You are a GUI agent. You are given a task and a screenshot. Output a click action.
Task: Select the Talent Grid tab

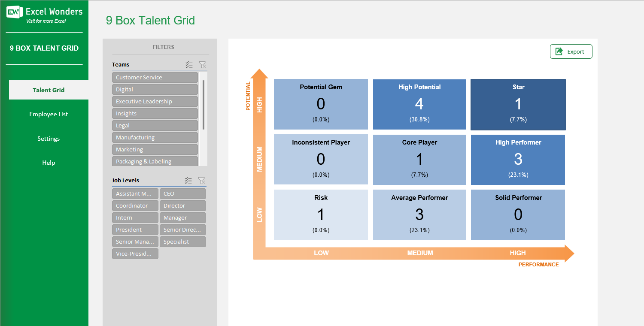[x=49, y=90]
